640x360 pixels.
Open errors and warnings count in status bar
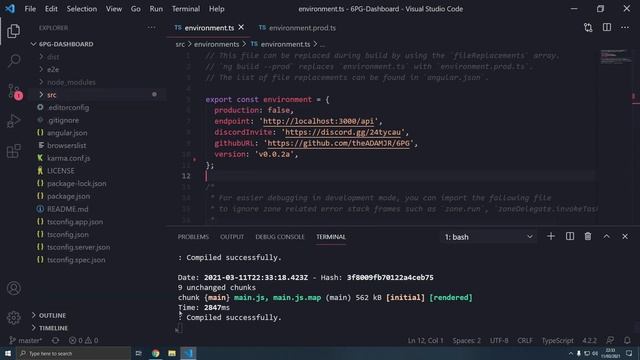tap(83, 340)
